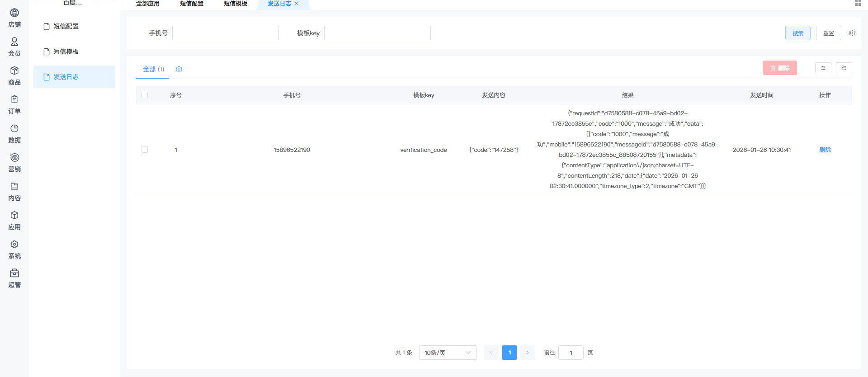
Task: Click the phone number 15896522190 cell
Action: tap(292, 150)
